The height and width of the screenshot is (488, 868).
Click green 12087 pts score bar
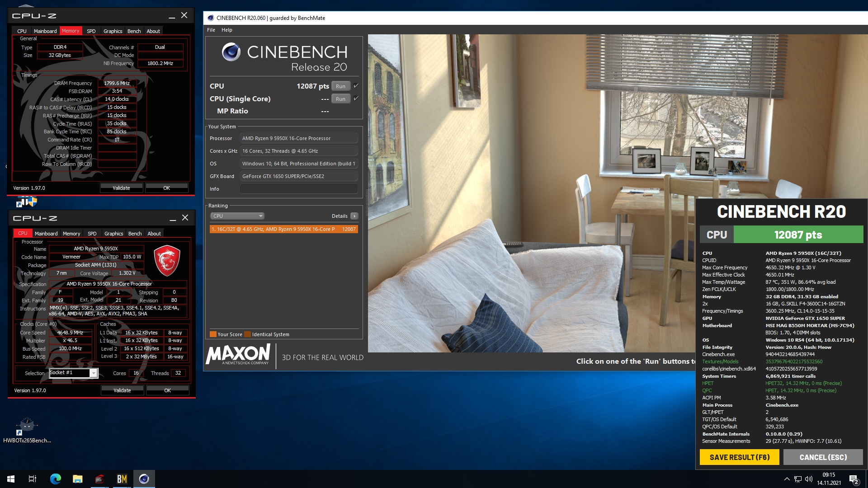pyautogui.click(x=798, y=235)
